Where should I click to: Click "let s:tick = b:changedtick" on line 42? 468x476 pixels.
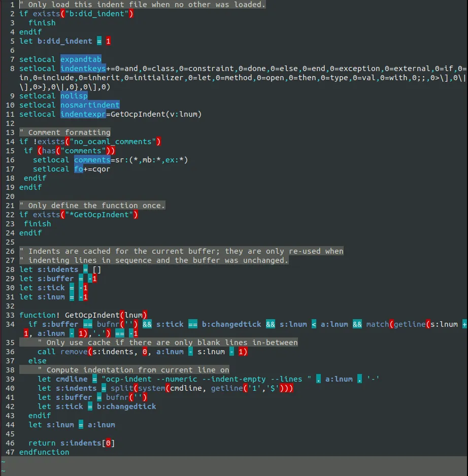pos(97,406)
